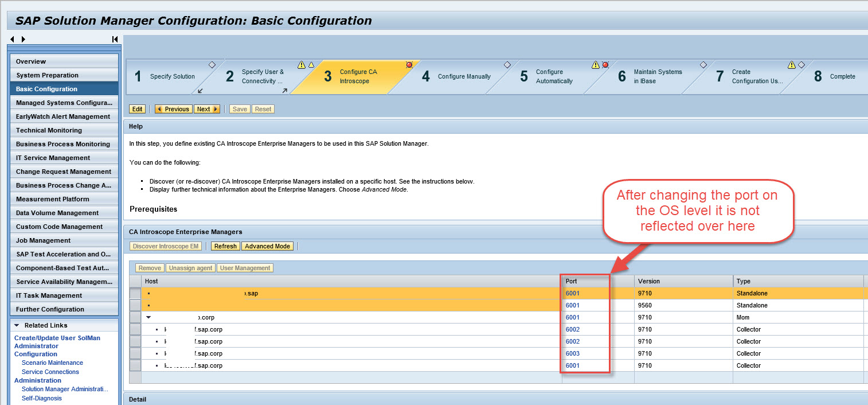The height and width of the screenshot is (405, 868).
Task: Open Managed Systems Configuration navigation item
Action: (64, 103)
